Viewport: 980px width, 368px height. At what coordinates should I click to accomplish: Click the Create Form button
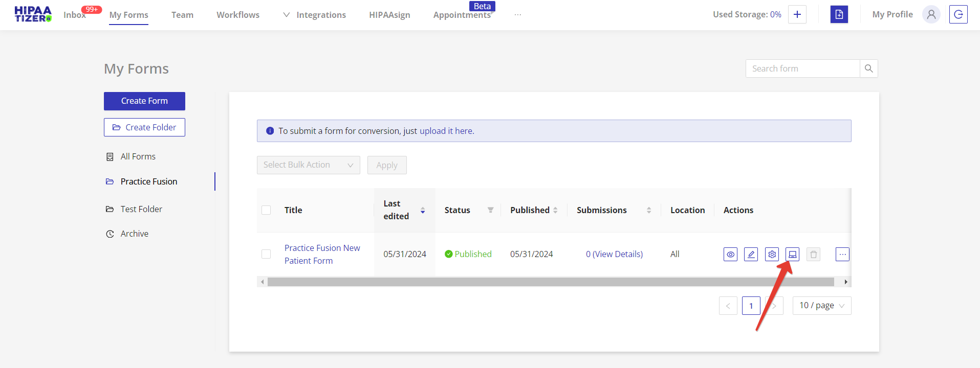[144, 101]
